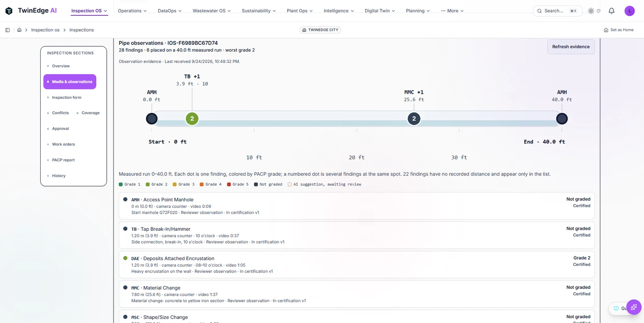Click the TWINEDGE CITY site badge
Viewport: 644px width, 323px height.
(x=320, y=30)
